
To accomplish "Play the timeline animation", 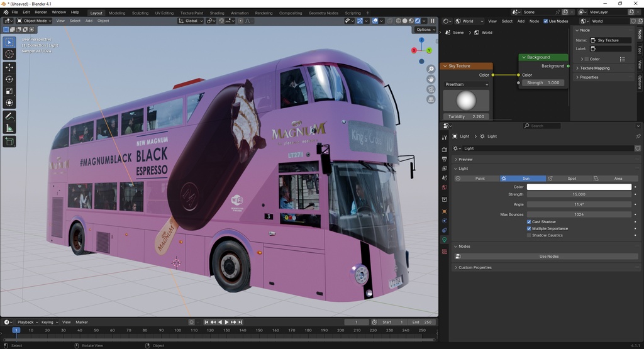I will click(226, 322).
